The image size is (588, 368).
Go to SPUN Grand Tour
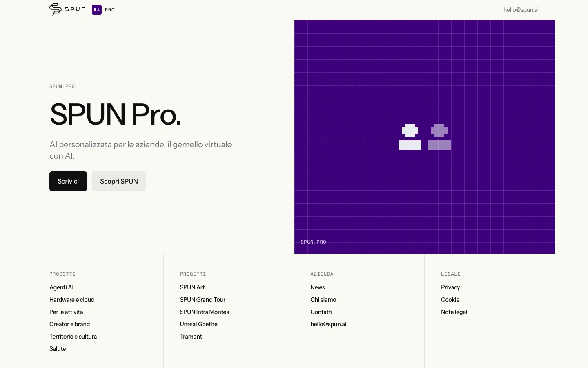click(203, 300)
